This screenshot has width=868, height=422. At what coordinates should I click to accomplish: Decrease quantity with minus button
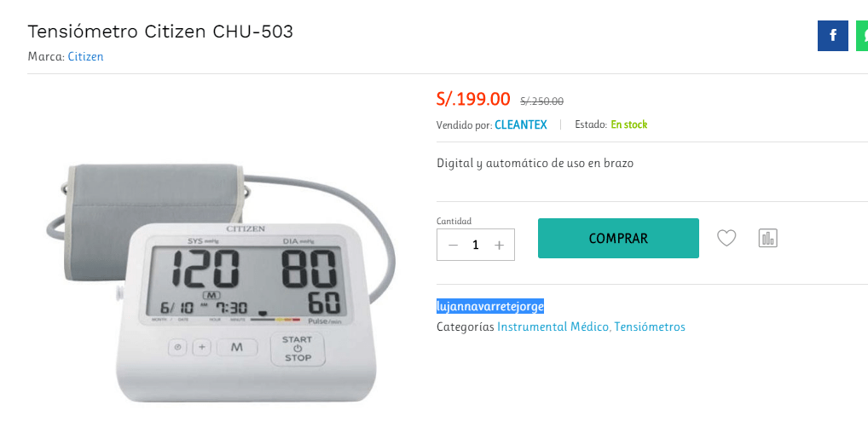[453, 245]
